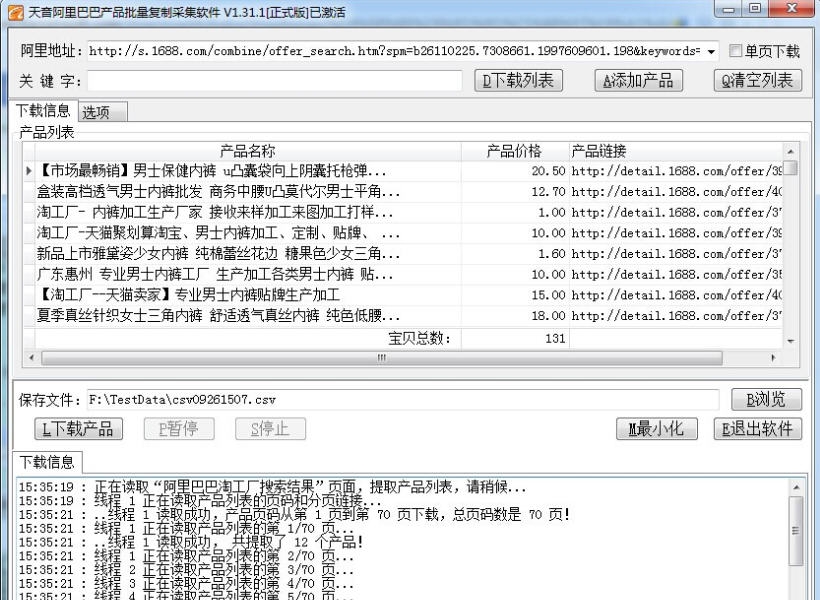Click the price cell 1.60
Viewport: 820px width, 600px height.
(515, 254)
